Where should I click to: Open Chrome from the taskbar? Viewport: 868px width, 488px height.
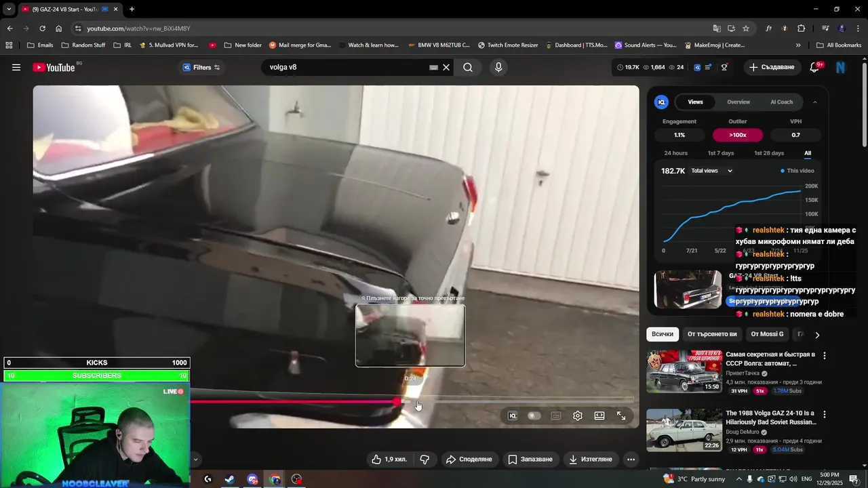tap(275, 479)
